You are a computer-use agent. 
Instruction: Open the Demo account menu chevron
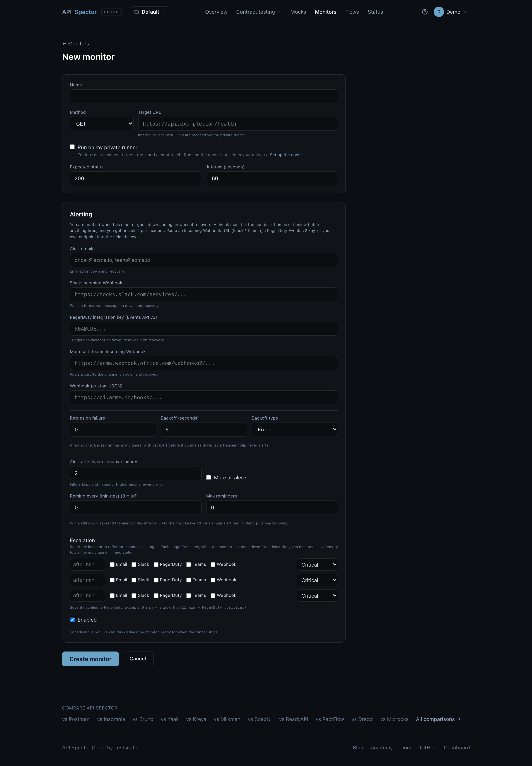465,12
